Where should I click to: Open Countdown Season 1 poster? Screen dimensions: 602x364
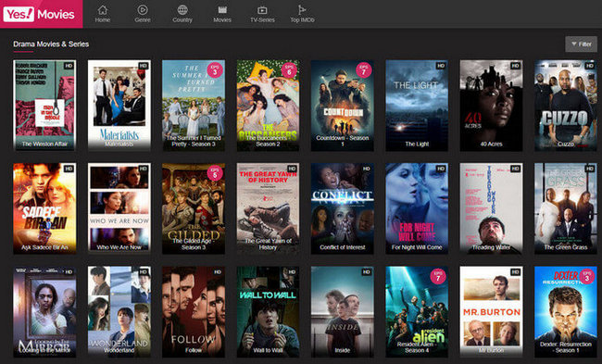[343, 106]
